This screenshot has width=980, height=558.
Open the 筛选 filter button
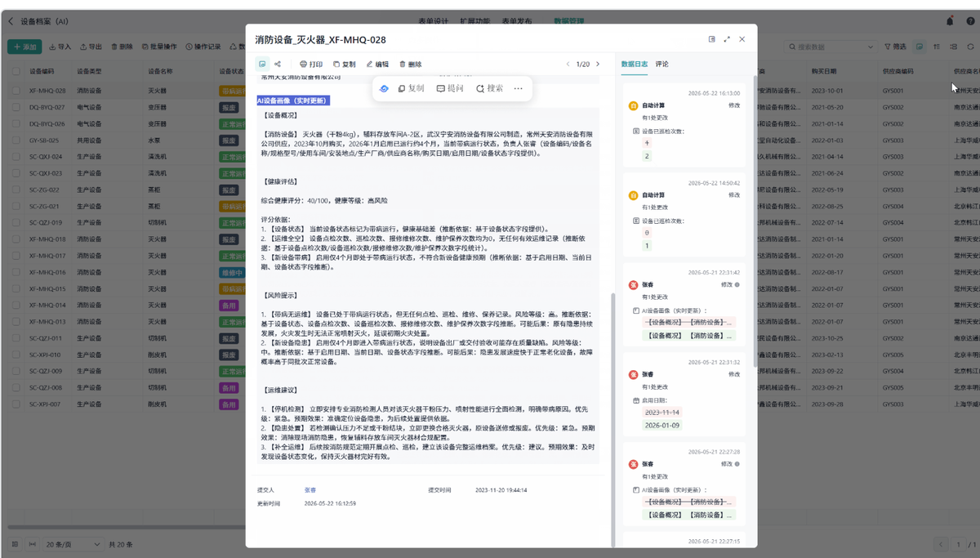(x=894, y=47)
